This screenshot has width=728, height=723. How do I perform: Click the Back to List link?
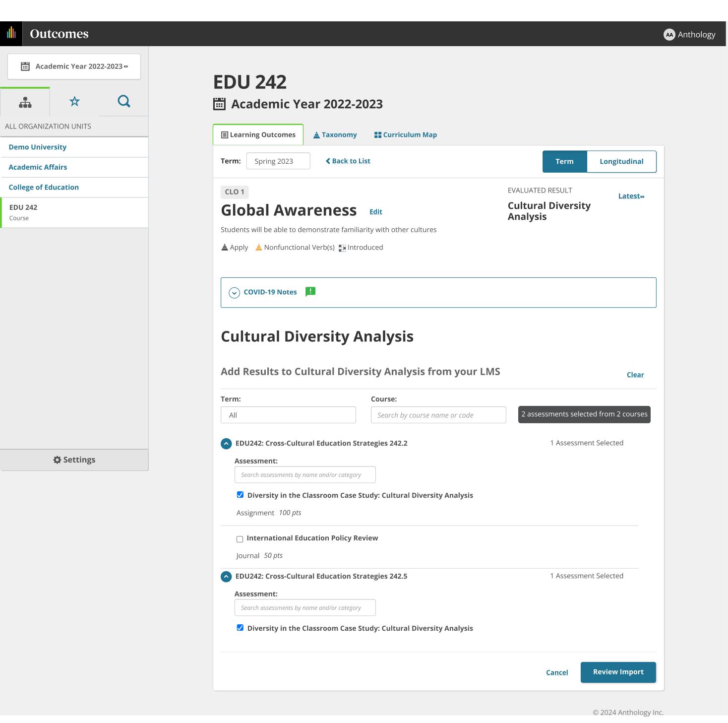[x=348, y=161]
